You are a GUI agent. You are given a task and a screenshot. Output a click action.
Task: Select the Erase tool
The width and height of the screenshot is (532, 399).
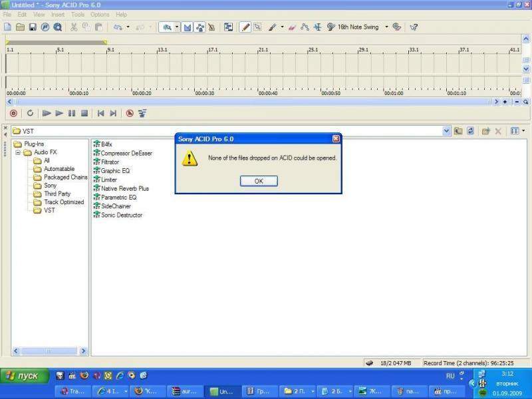292,27
